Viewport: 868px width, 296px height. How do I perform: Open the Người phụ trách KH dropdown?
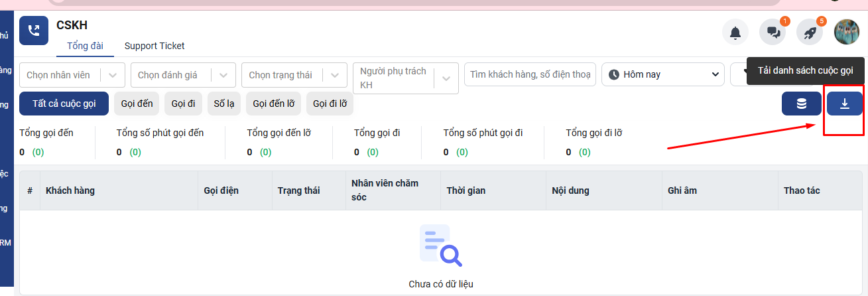coord(446,78)
